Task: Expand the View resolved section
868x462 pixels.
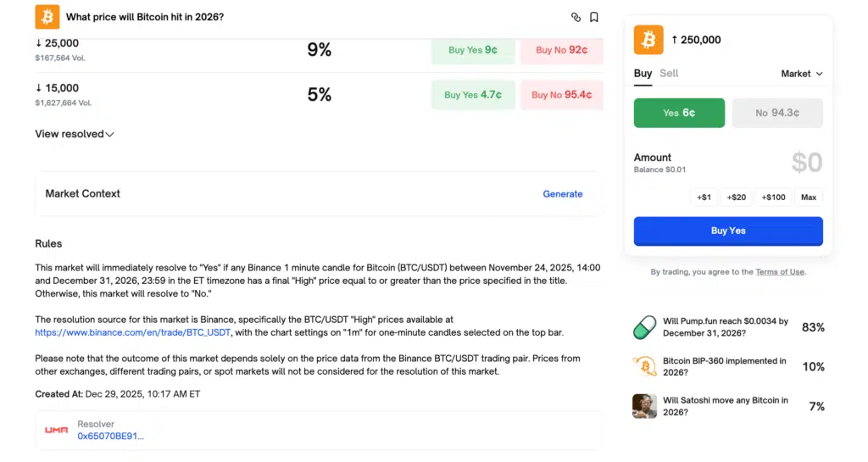Action: click(75, 134)
